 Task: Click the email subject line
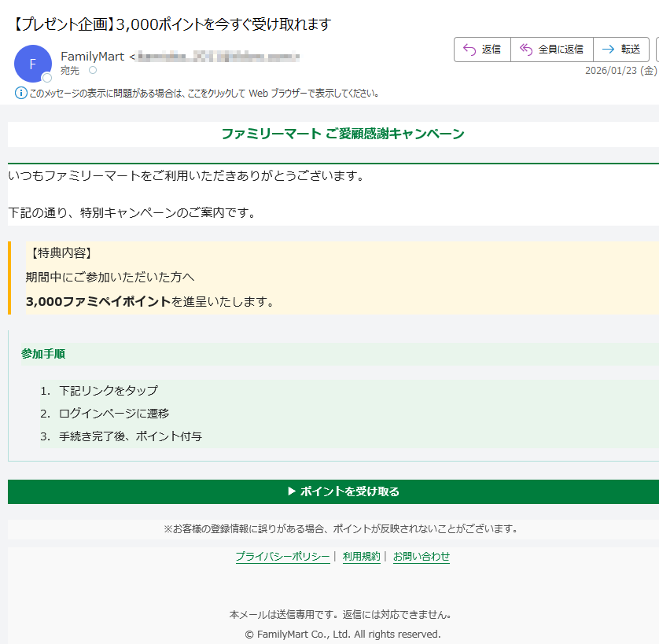(x=173, y=24)
